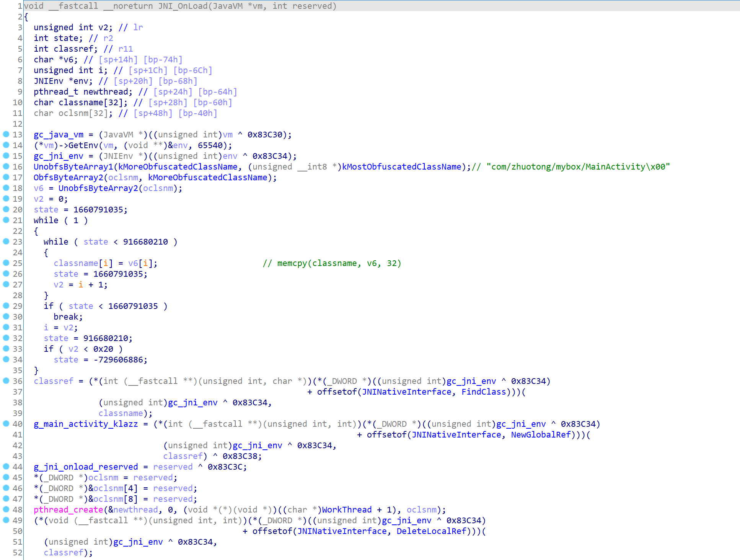Click breakpoint dot beside line 16
The width and height of the screenshot is (740, 560).
tap(6, 166)
